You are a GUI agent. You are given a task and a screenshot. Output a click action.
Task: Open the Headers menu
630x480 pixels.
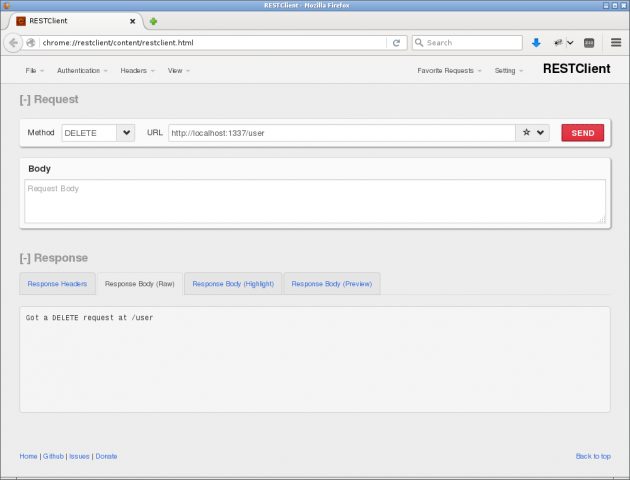point(137,71)
